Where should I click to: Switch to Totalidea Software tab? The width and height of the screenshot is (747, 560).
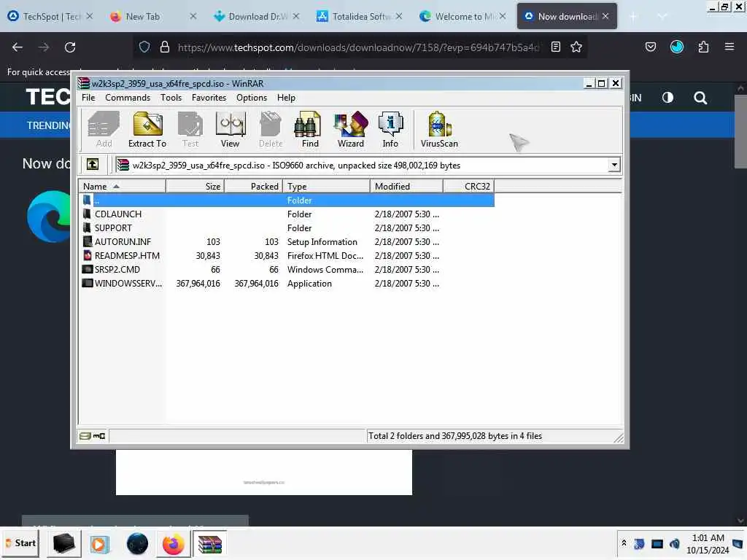coord(360,16)
